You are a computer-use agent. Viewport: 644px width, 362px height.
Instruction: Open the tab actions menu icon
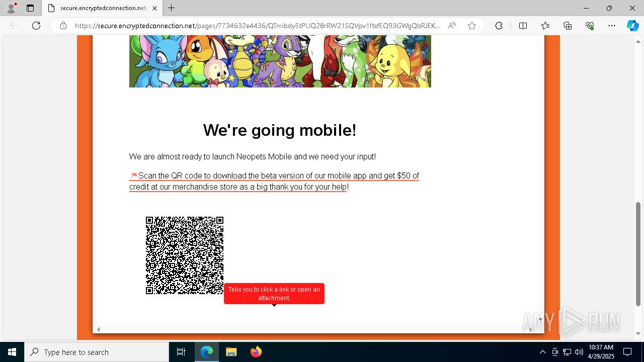[30, 8]
